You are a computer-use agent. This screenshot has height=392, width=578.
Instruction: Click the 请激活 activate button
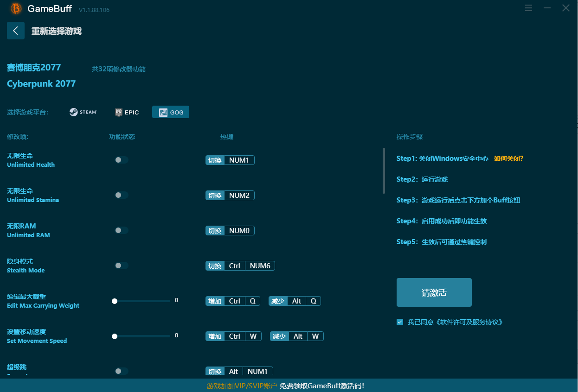[434, 292]
